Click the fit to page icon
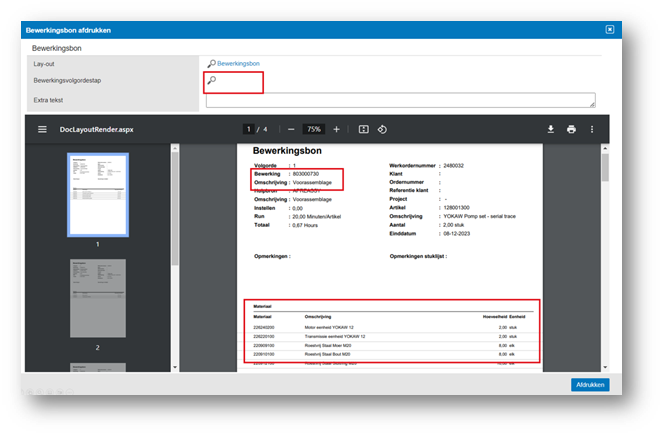The image size is (664, 437). pos(363,129)
